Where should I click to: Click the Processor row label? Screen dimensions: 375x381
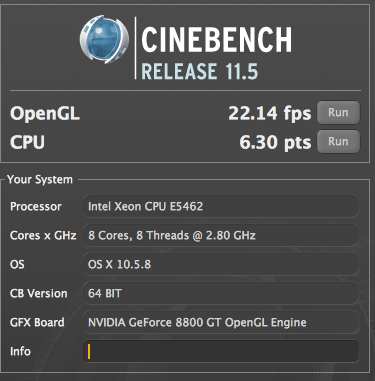(36, 207)
